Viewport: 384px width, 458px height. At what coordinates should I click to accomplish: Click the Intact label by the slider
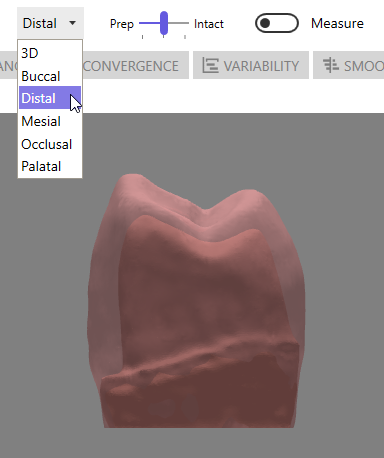[209, 24]
